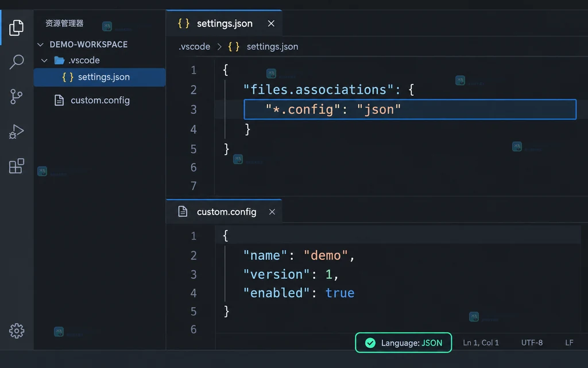The height and width of the screenshot is (368, 588).
Task: Click the "json" value in settings.json
Action: (379, 110)
